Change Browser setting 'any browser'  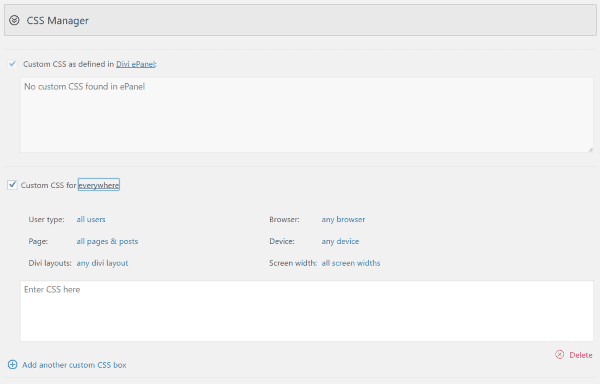click(343, 220)
